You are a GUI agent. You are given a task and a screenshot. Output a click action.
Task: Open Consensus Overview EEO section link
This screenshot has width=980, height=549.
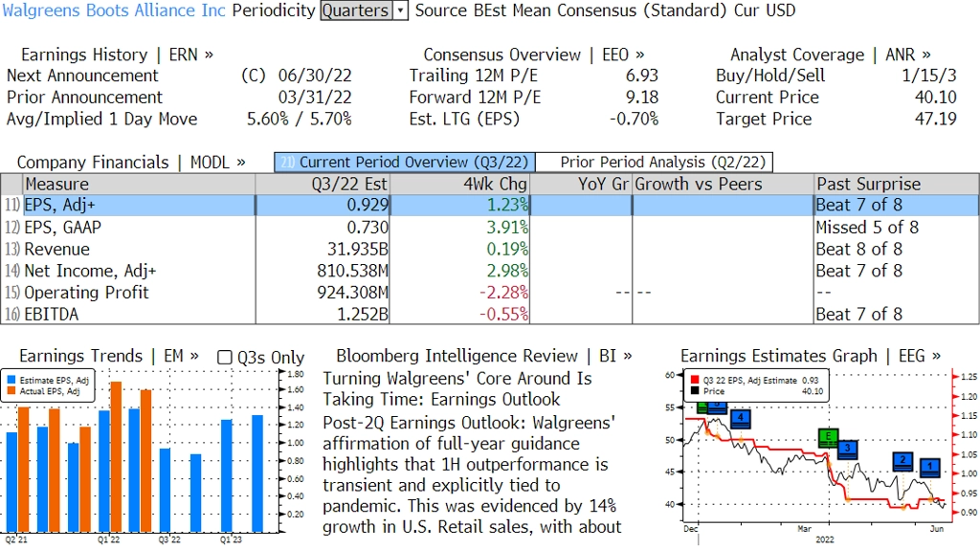(534, 55)
